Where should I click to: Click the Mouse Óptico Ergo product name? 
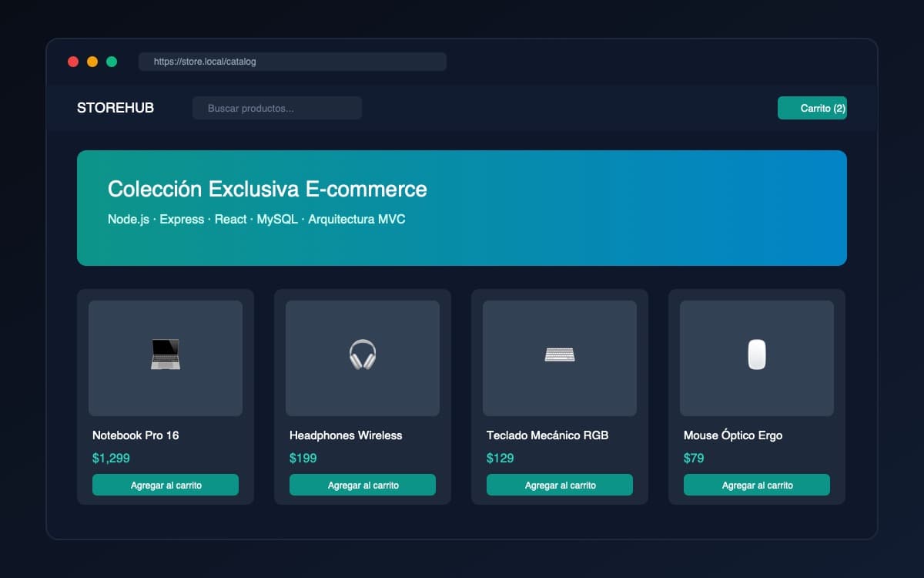coord(733,435)
